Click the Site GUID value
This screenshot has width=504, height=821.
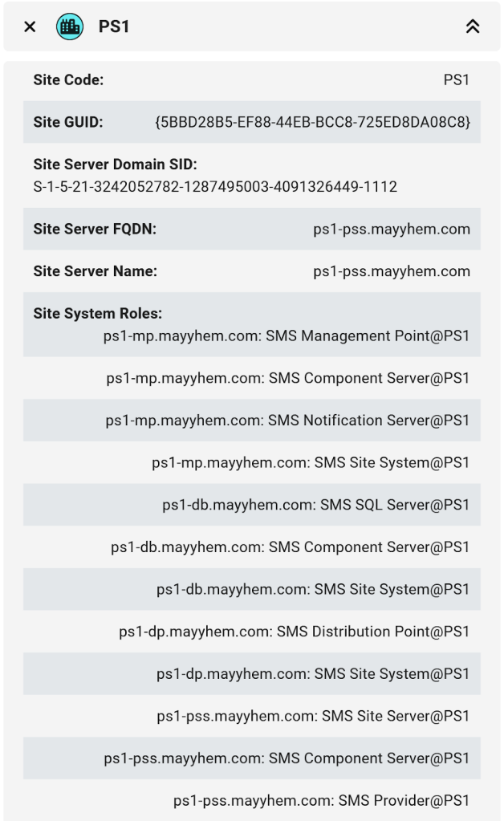(x=312, y=122)
